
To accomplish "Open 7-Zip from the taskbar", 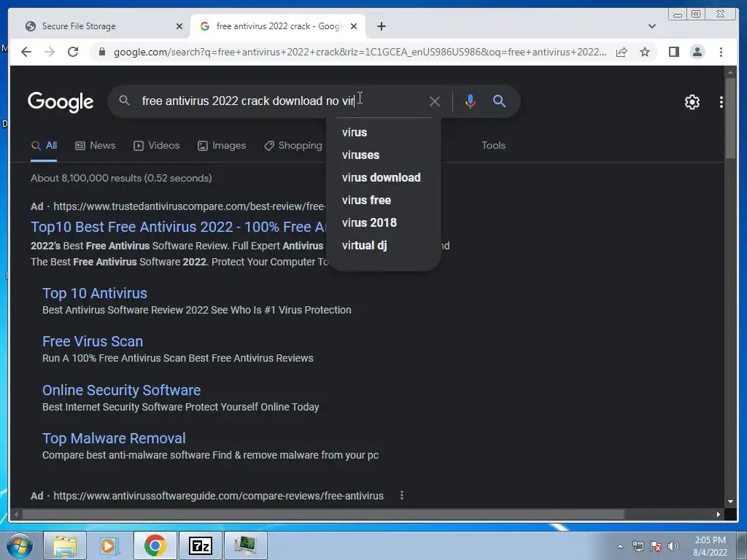I will tap(200, 545).
